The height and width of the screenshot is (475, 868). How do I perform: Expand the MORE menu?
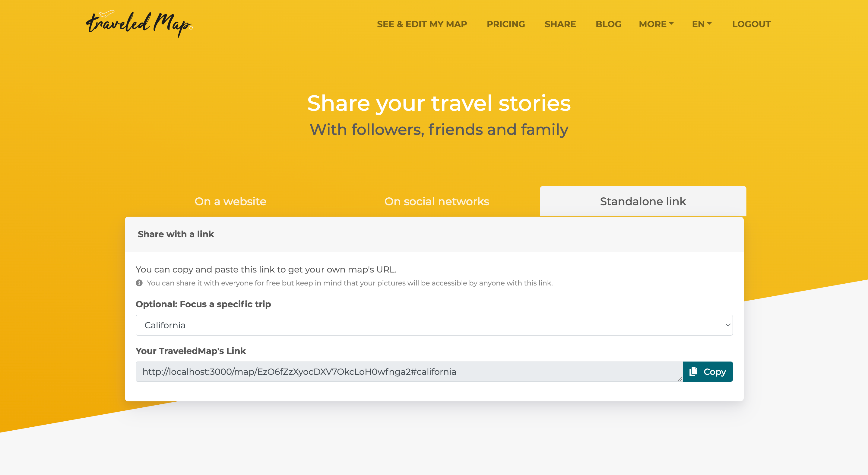pos(656,24)
